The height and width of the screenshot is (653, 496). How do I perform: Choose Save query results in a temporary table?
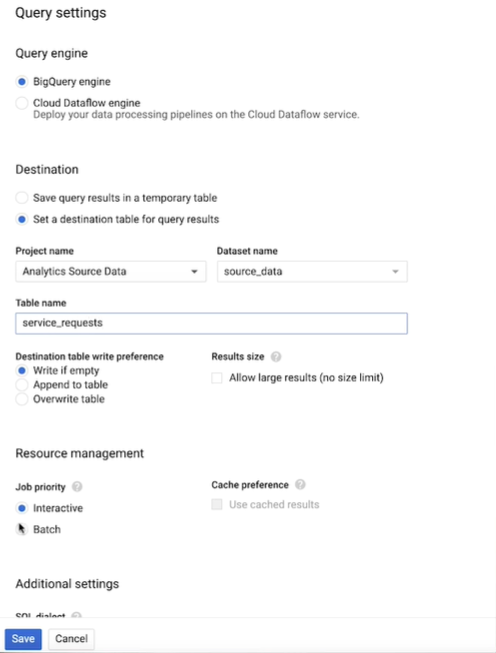(22, 198)
